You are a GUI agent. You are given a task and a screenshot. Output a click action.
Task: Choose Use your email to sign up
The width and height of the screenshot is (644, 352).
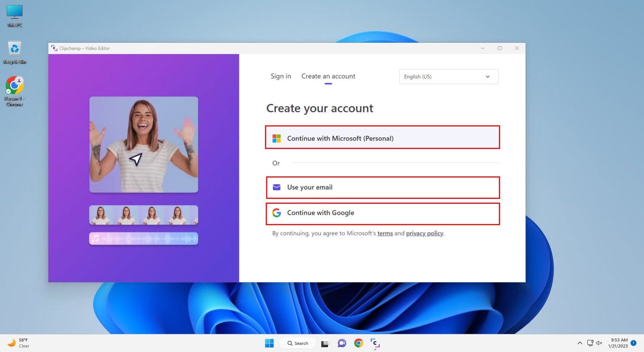382,187
